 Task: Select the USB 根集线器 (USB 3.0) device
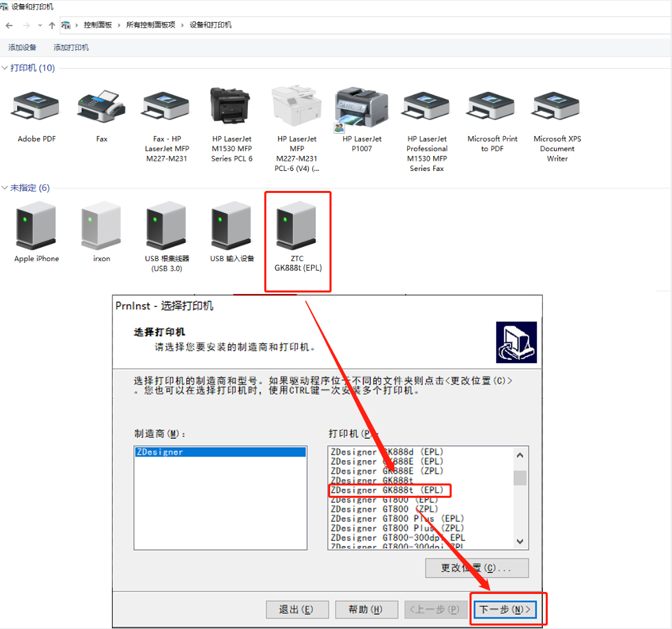[167, 226]
